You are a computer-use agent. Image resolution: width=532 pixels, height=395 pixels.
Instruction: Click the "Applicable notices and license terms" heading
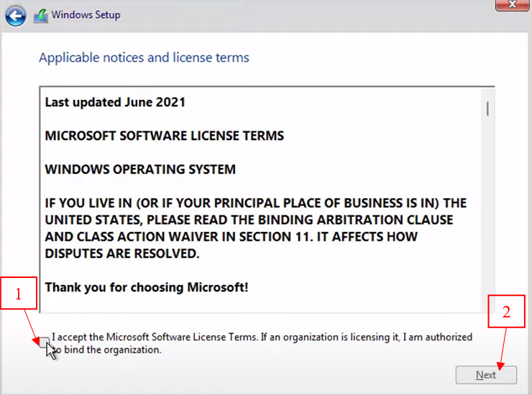pyautogui.click(x=144, y=57)
